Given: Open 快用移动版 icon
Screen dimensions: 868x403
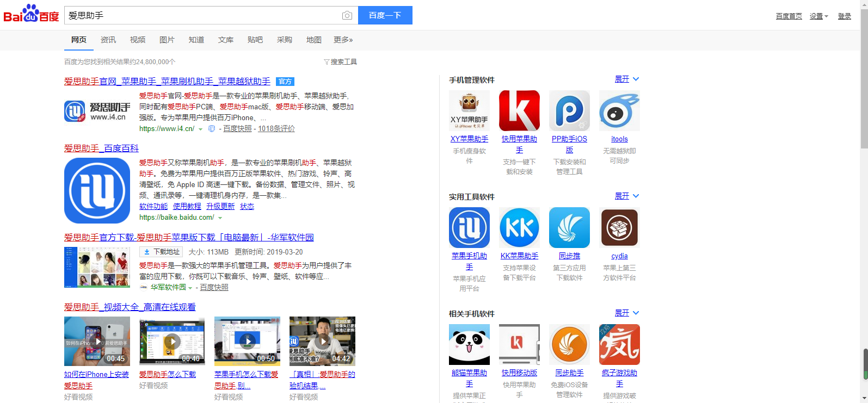Looking at the screenshot, I should [x=519, y=344].
